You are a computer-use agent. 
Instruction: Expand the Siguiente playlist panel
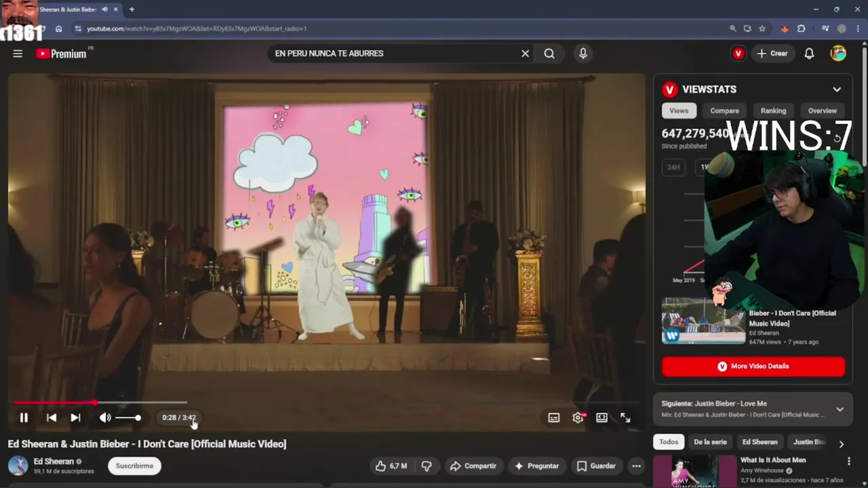tap(840, 409)
